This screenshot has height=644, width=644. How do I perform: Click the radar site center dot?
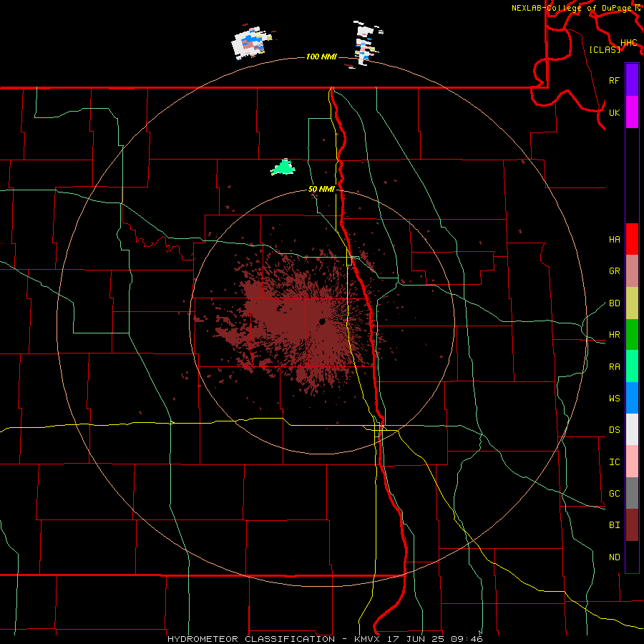click(x=322, y=321)
